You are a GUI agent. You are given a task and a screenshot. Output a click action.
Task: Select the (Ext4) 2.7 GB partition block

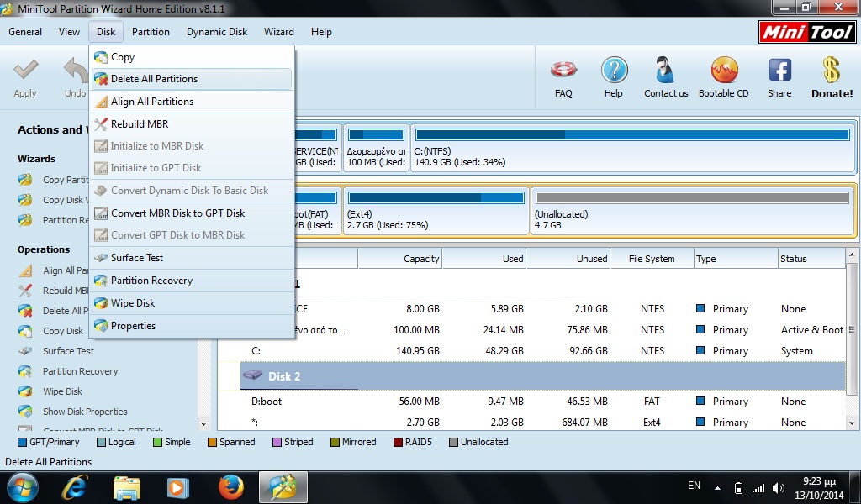(x=436, y=211)
